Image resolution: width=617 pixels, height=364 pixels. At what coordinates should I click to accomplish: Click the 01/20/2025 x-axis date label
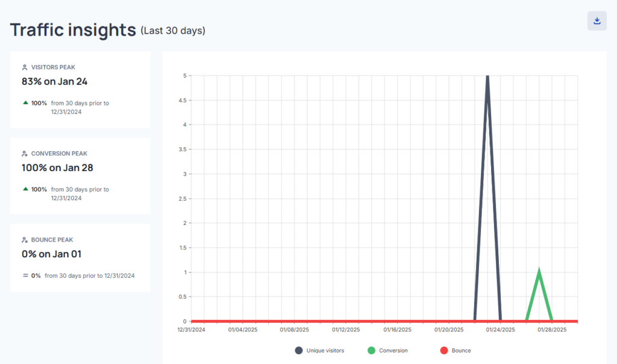[449, 330]
